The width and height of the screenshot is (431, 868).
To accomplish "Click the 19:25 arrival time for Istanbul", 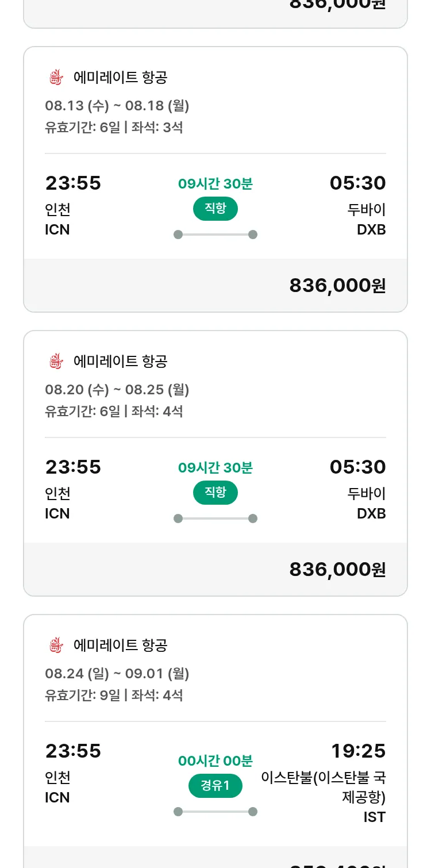I will click(358, 751).
